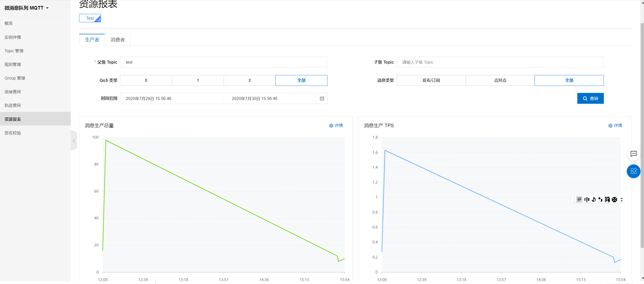Open the chat feedback floating icon
Image resolution: width=644 pixels, height=284 pixels.
click(633, 154)
